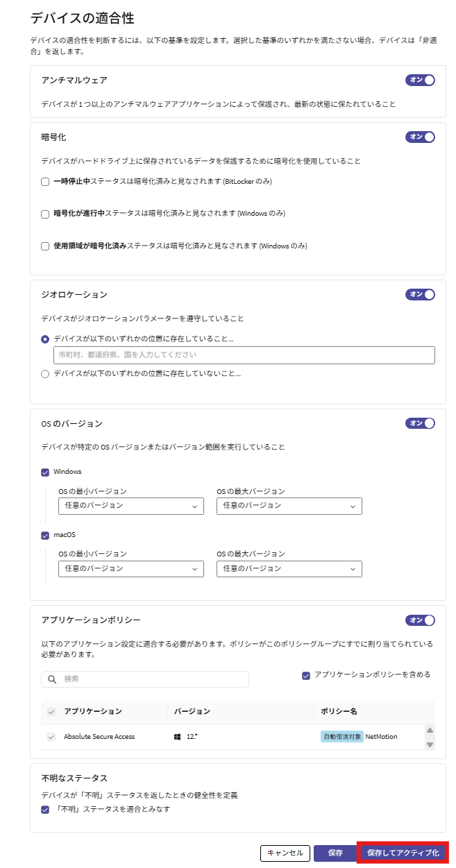
Task: Turn off the OS のバージョン switch
Action: (420, 423)
